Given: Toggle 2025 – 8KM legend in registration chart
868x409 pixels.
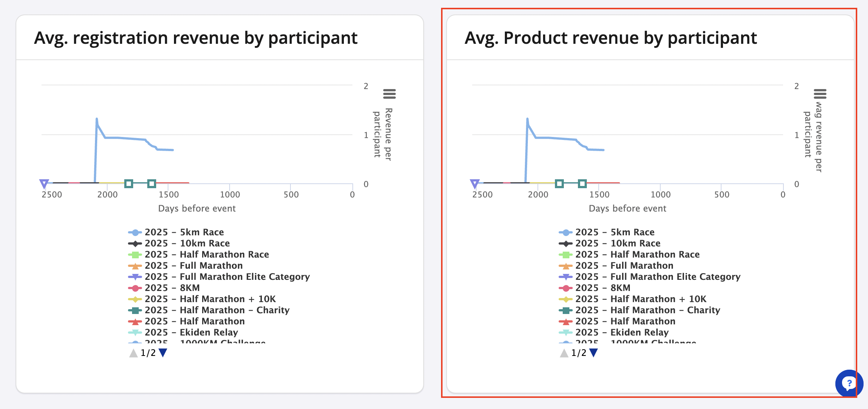Looking at the screenshot, I should pos(172,288).
